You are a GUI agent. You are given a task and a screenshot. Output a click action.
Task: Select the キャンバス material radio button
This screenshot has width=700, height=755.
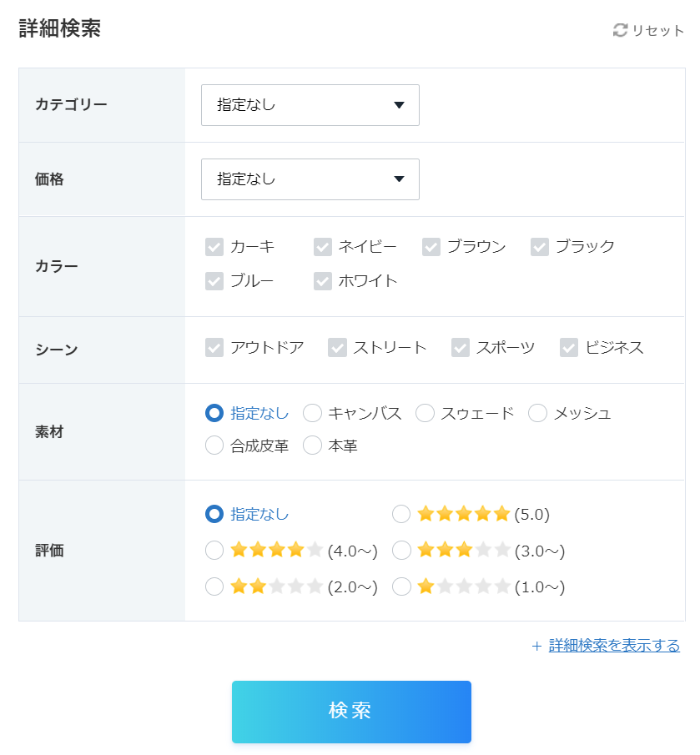(312, 413)
